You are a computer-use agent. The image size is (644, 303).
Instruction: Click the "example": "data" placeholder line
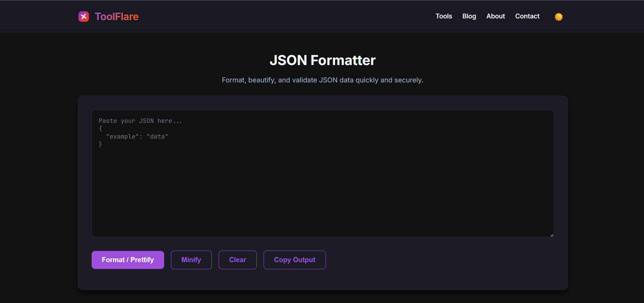pyautogui.click(x=137, y=137)
